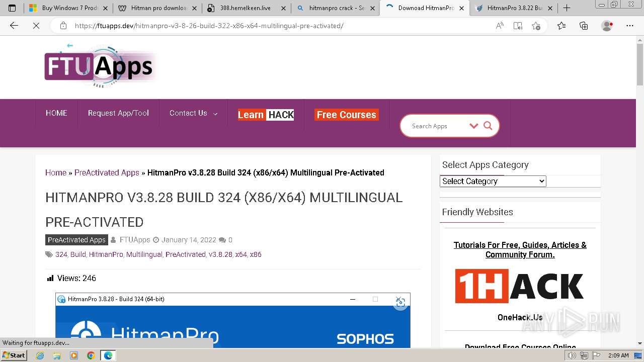Add this page to favorites with the star-plus icon
The width and height of the screenshot is (644, 362).
[x=536, y=26]
